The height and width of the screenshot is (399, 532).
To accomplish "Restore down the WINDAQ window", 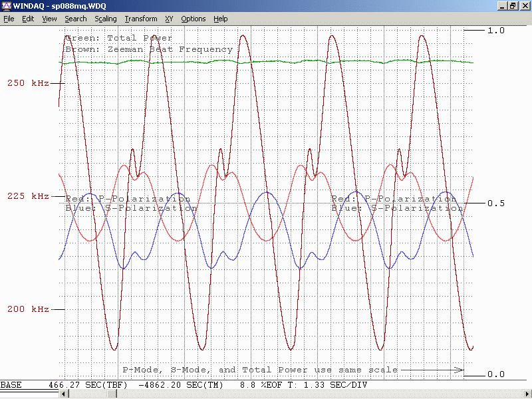I will (513, 5).
